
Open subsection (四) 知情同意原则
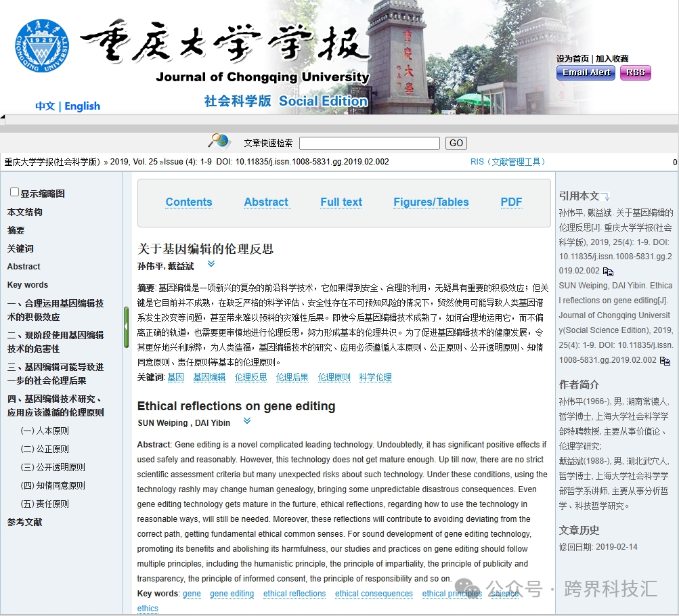pyautogui.click(x=53, y=486)
